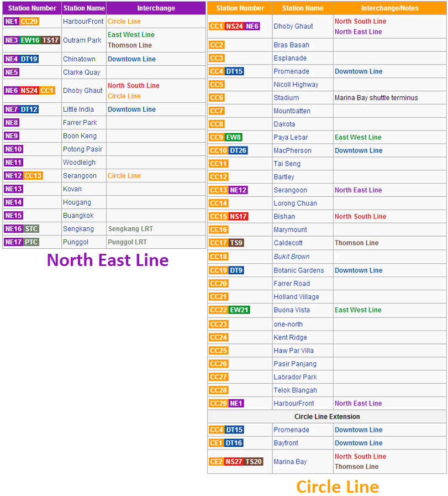
Task: Follow Punggol LRT interchange link
Action: point(127,242)
